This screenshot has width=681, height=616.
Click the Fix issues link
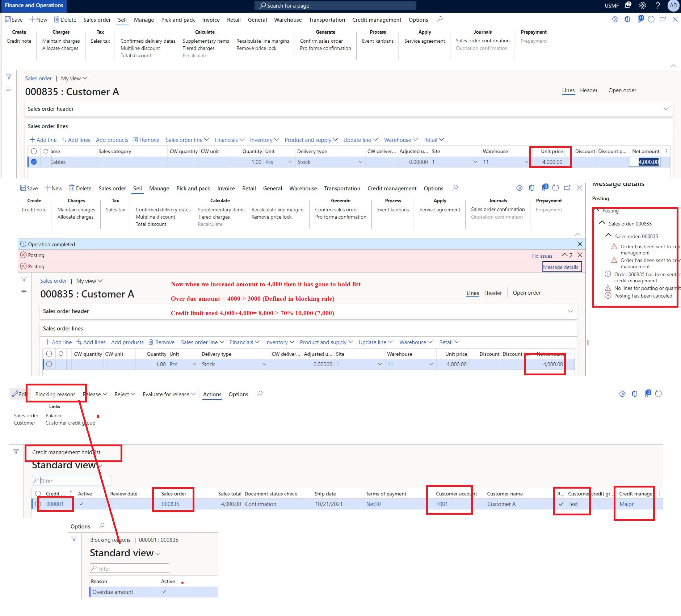pos(542,256)
